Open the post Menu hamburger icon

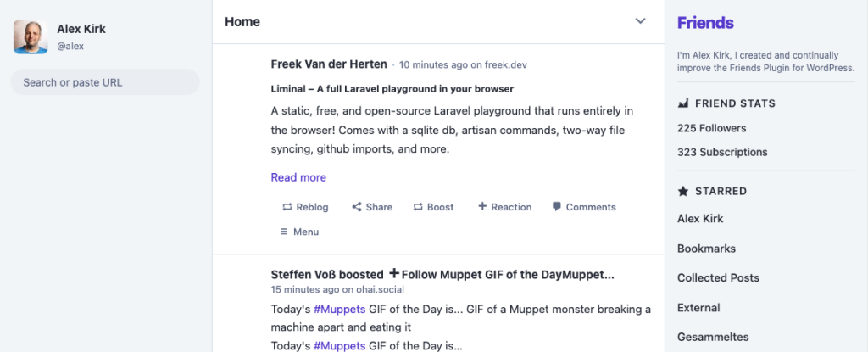pos(285,232)
